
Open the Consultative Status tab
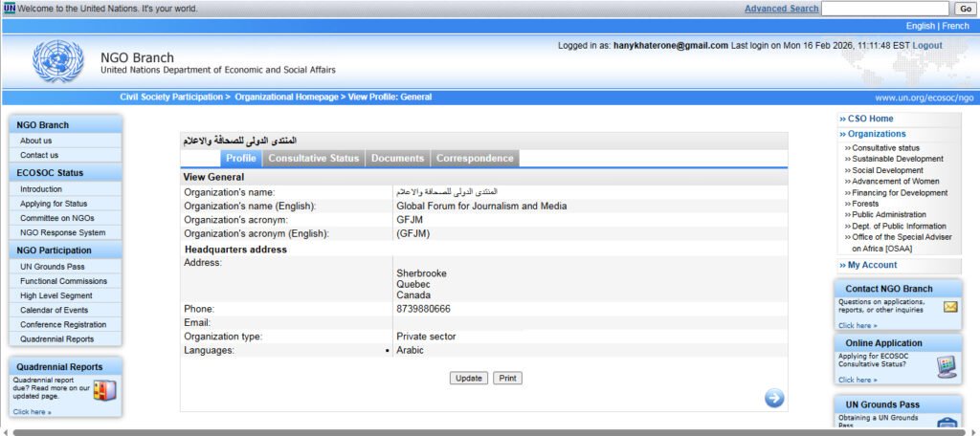313,159
